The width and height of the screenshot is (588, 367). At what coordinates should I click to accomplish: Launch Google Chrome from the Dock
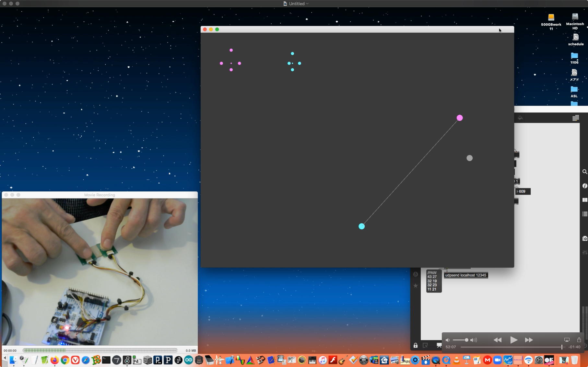tap(65, 360)
